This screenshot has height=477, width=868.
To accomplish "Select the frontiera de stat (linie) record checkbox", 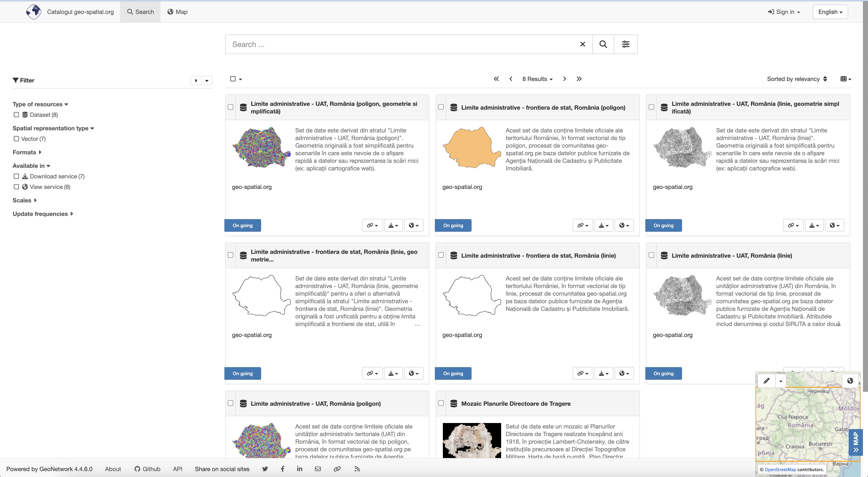I will pos(441,255).
